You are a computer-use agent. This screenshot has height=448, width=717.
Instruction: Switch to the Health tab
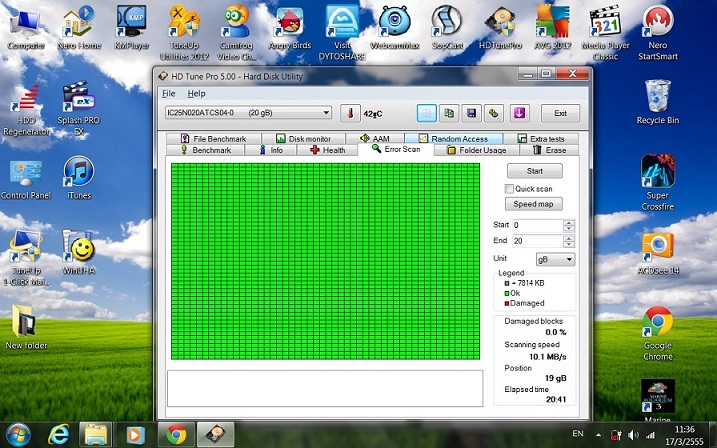click(327, 150)
